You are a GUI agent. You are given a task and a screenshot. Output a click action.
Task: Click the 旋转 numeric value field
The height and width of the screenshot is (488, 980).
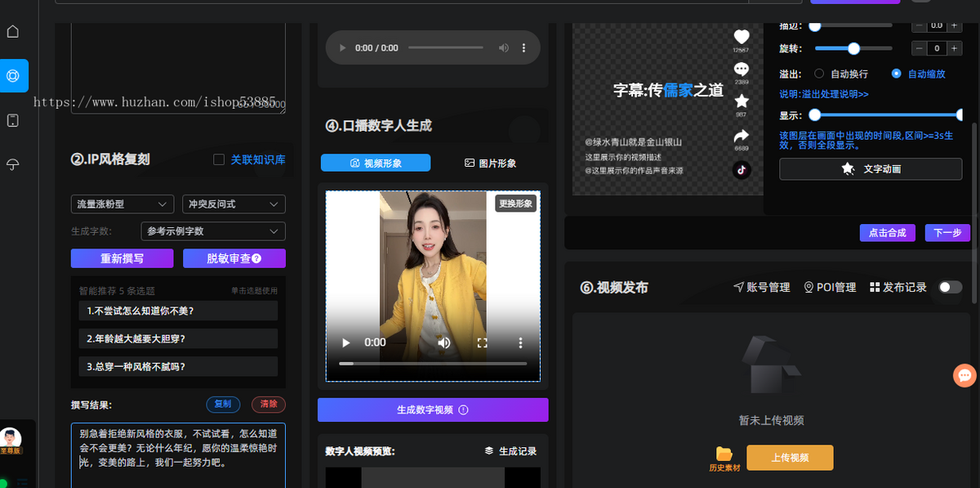click(x=937, y=48)
